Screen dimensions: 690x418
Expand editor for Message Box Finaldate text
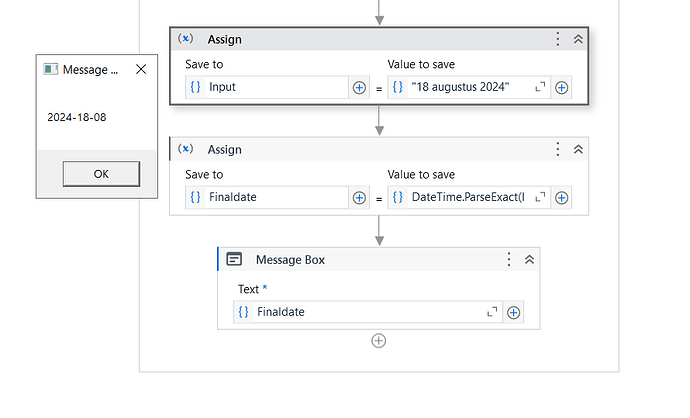492,312
